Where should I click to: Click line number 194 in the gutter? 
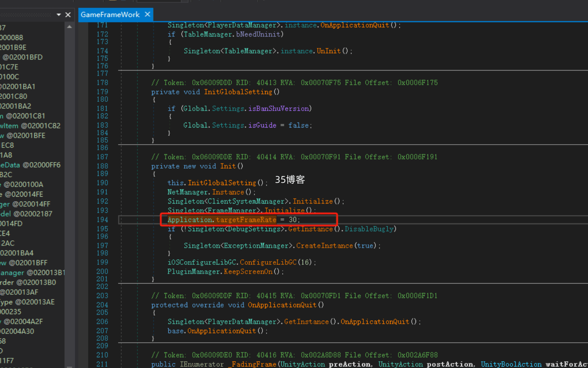click(x=102, y=220)
